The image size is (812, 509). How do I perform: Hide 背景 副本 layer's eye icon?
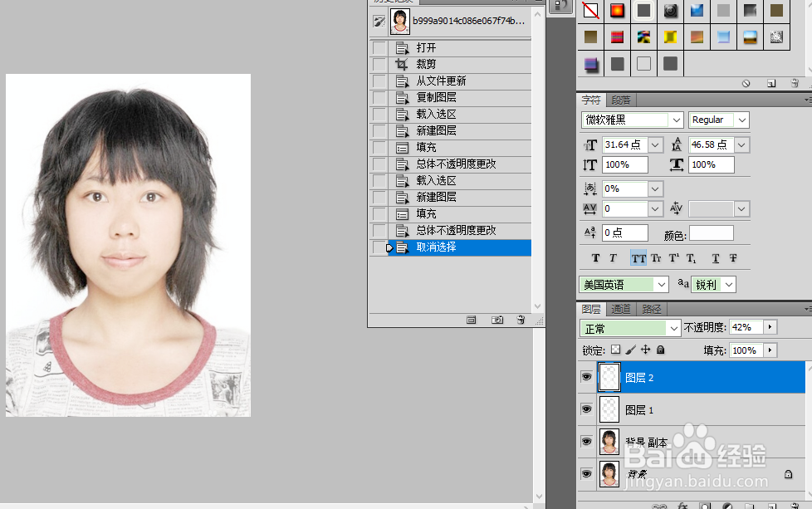point(586,441)
